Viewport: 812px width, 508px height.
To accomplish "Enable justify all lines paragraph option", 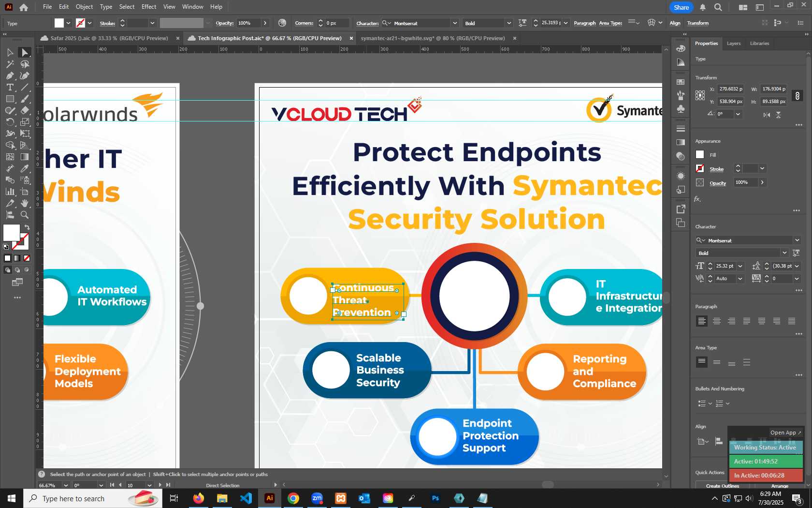I will pos(792,321).
